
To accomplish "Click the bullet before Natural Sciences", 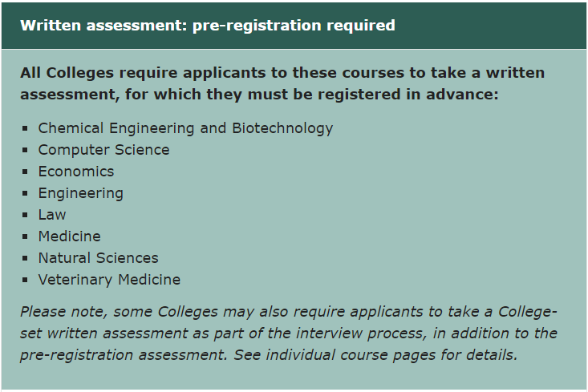I will (26, 258).
